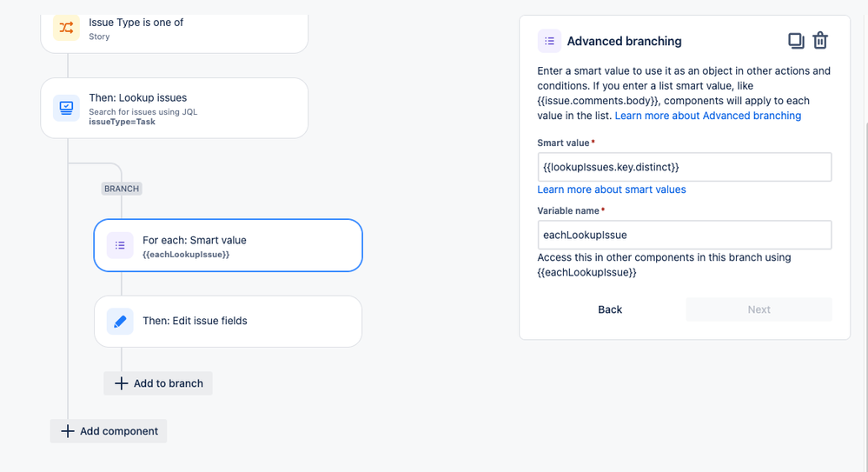Open the Then: Edit issue fields action
Image resolution: width=868 pixels, height=472 pixels.
228,322
